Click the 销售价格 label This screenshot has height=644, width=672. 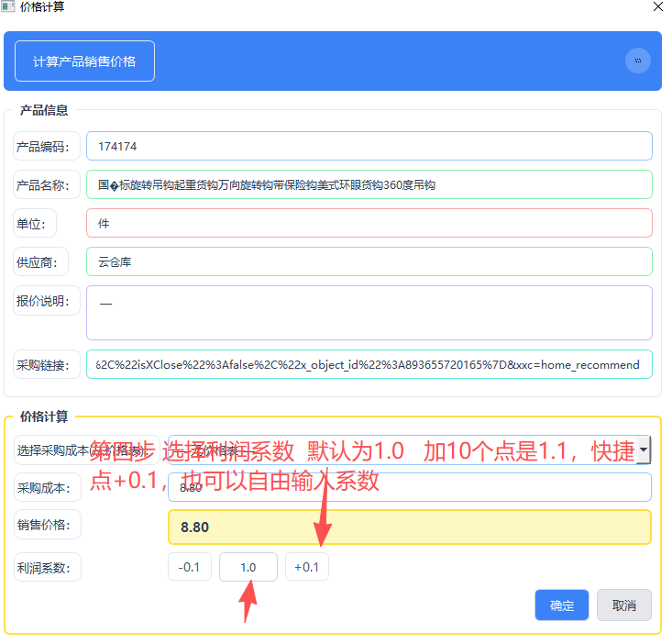tap(47, 524)
